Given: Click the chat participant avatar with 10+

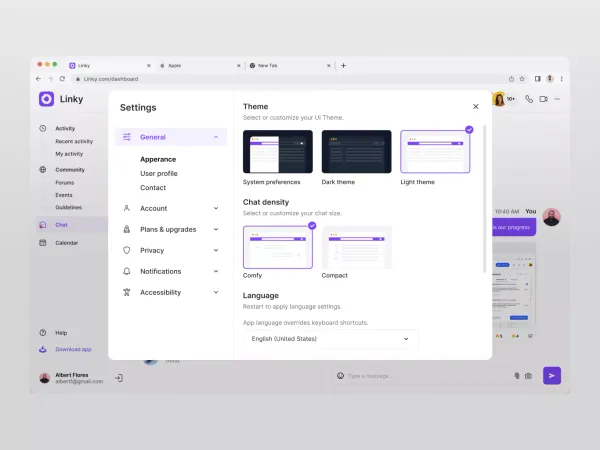Looking at the screenshot, I should pyautogui.click(x=499, y=99).
